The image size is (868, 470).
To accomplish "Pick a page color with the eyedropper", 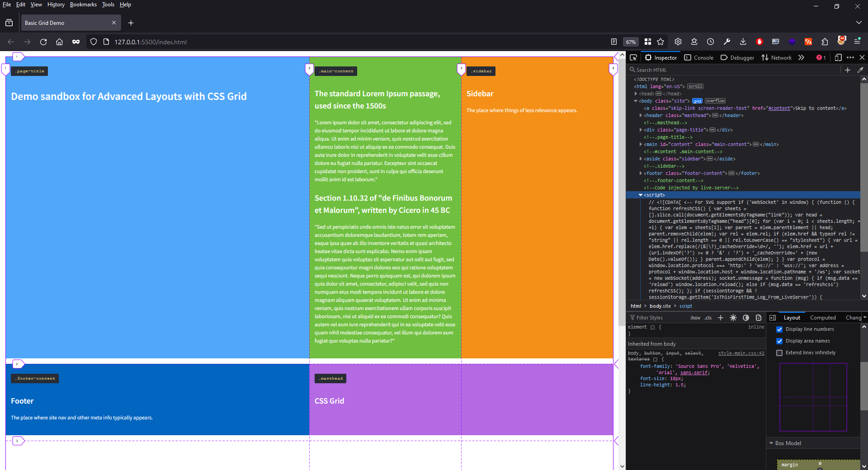I will [860, 70].
